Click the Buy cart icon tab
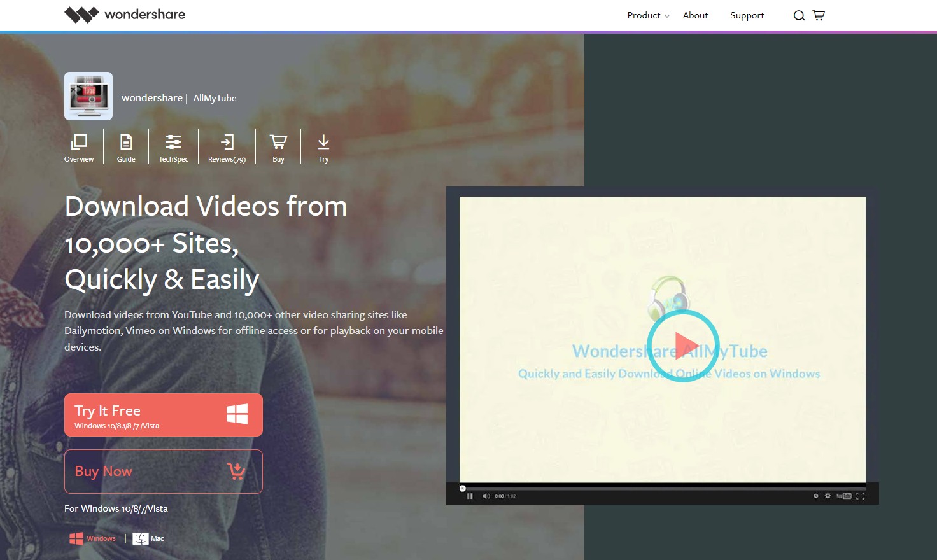 [278, 148]
